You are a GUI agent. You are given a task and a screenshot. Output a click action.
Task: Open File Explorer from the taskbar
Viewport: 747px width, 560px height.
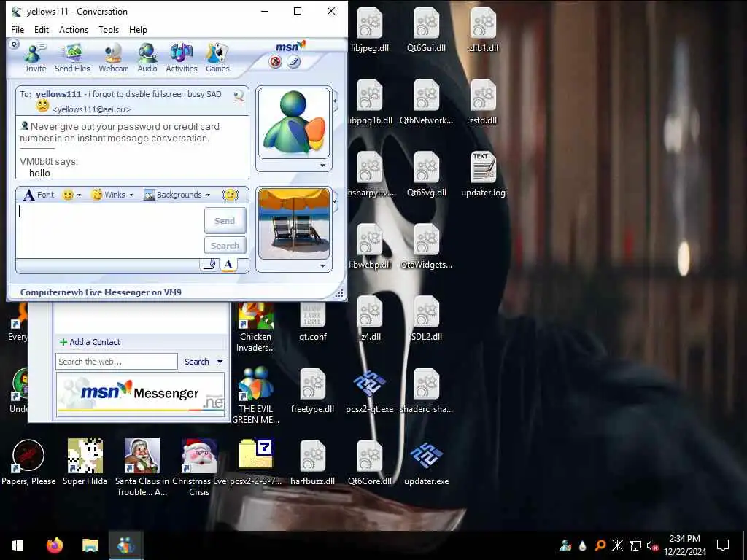tap(90, 545)
